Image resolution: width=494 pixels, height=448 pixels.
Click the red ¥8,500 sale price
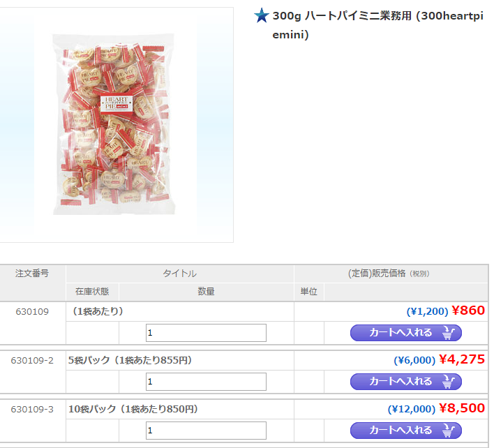[461, 408]
